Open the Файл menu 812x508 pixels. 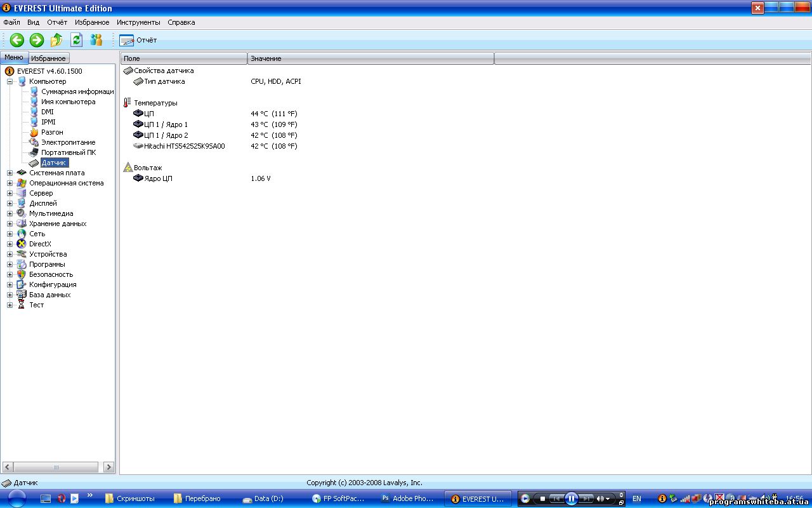(11, 22)
